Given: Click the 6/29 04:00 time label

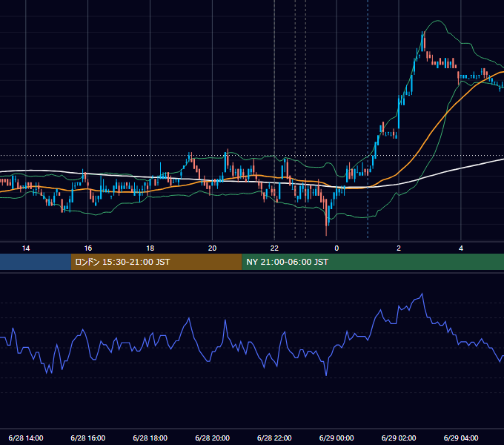Looking at the screenshot, I should [461, 438].
